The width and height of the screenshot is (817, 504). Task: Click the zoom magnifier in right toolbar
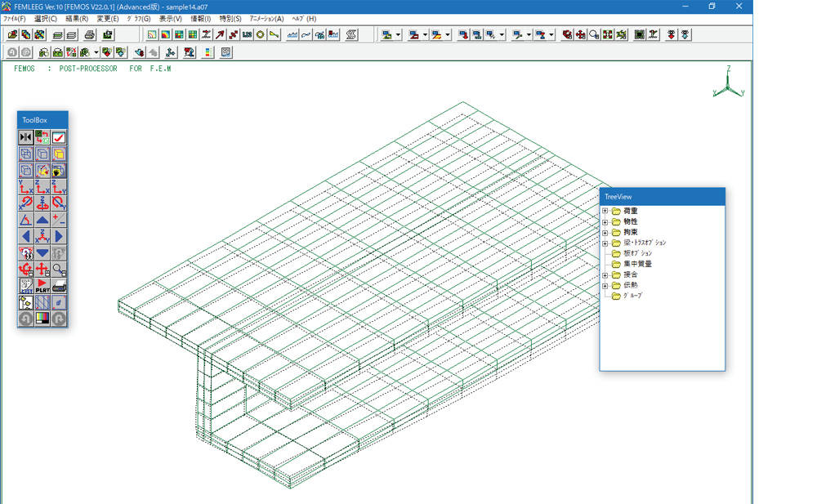click(594, 35)
